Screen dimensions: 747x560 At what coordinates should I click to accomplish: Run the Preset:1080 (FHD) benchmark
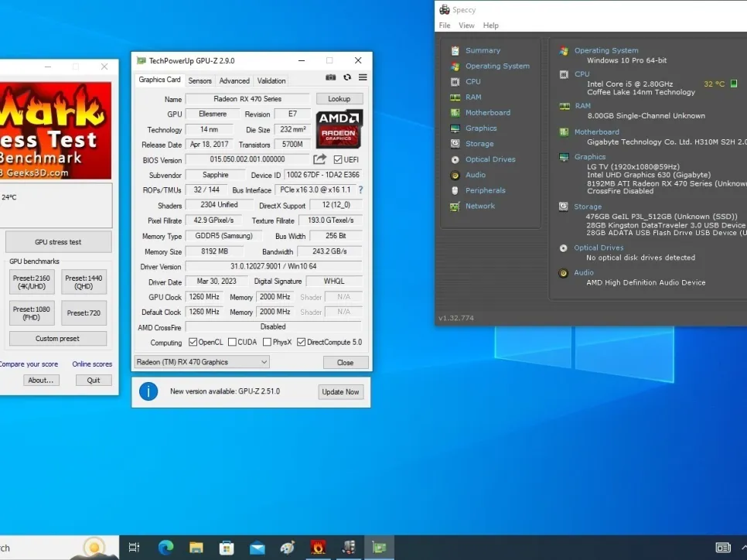pyautogui.click(x=32, y=313)
